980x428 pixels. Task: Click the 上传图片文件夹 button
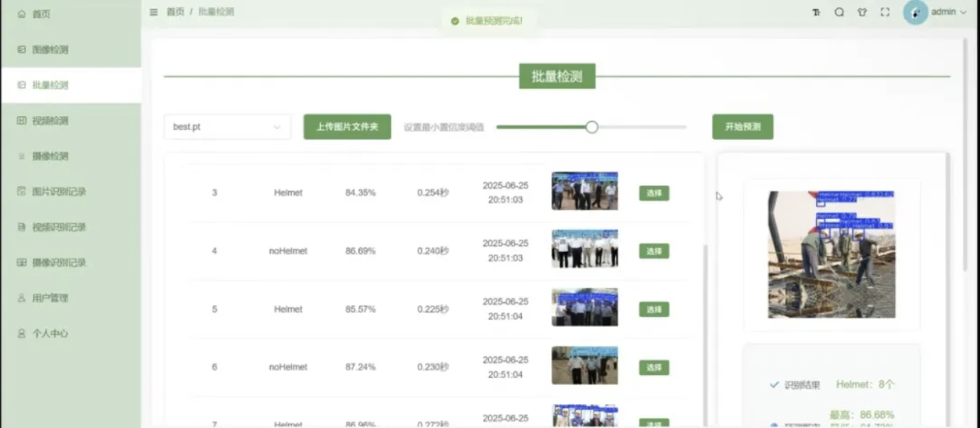pos(347,127)
